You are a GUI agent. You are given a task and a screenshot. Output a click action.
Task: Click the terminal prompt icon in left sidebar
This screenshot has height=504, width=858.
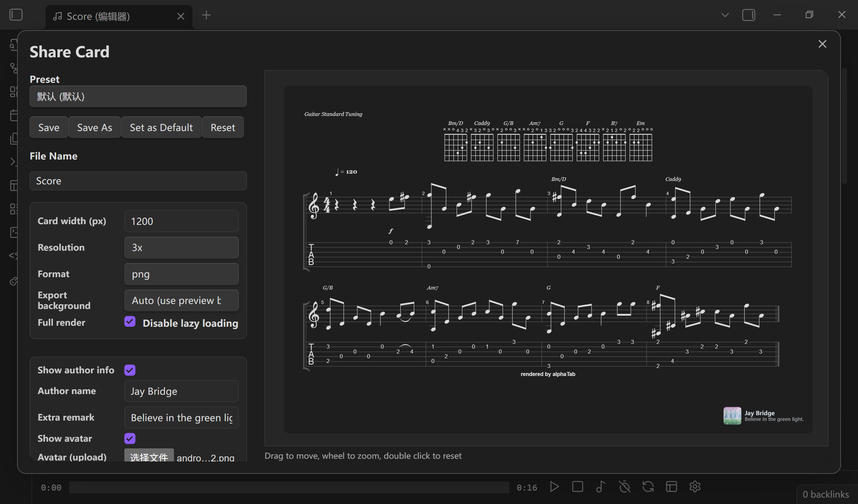14,162
